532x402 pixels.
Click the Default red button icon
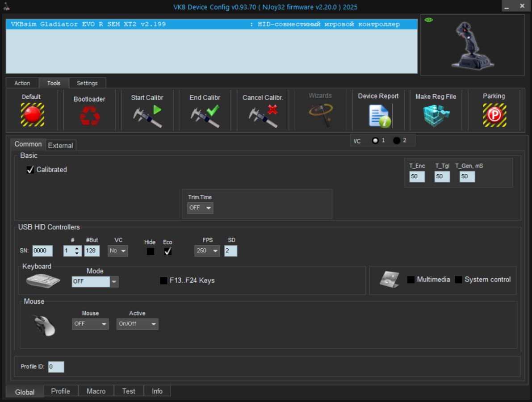pos(32,115)
